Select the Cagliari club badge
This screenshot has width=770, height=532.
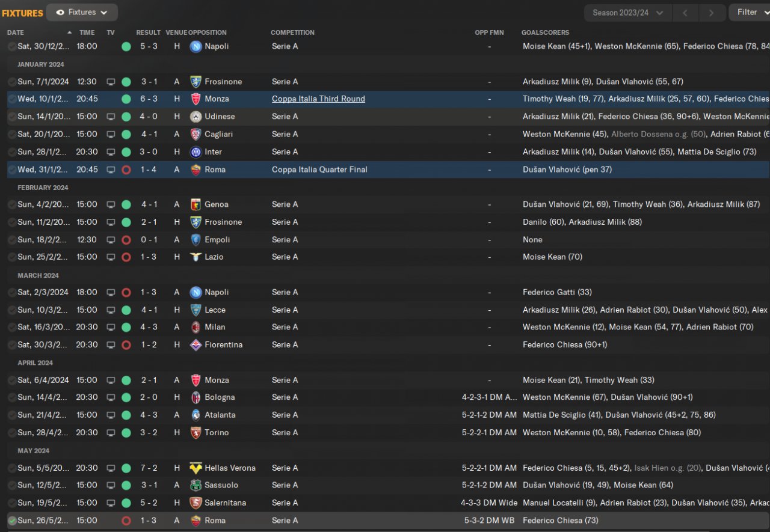click(x=196, y=134)
